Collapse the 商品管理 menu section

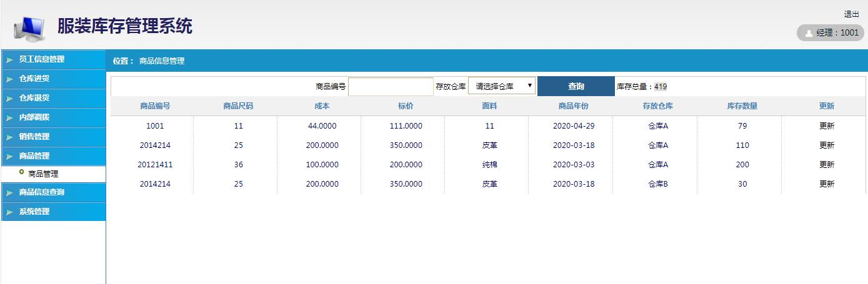[53, 156]
